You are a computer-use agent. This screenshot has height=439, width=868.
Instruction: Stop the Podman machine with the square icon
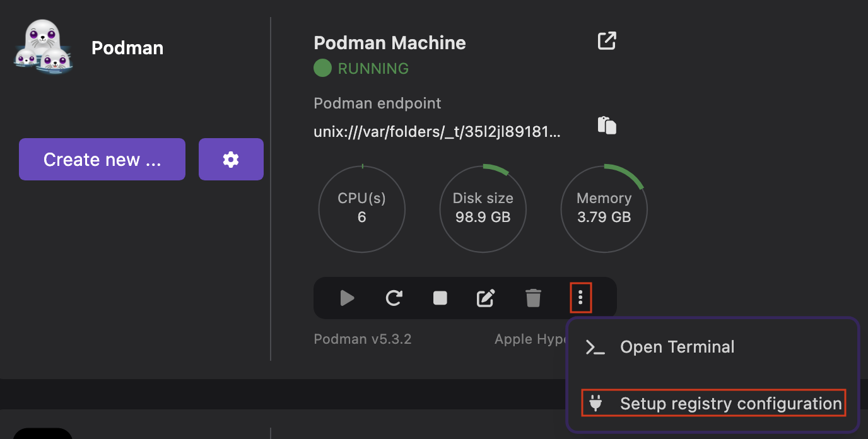440,298
